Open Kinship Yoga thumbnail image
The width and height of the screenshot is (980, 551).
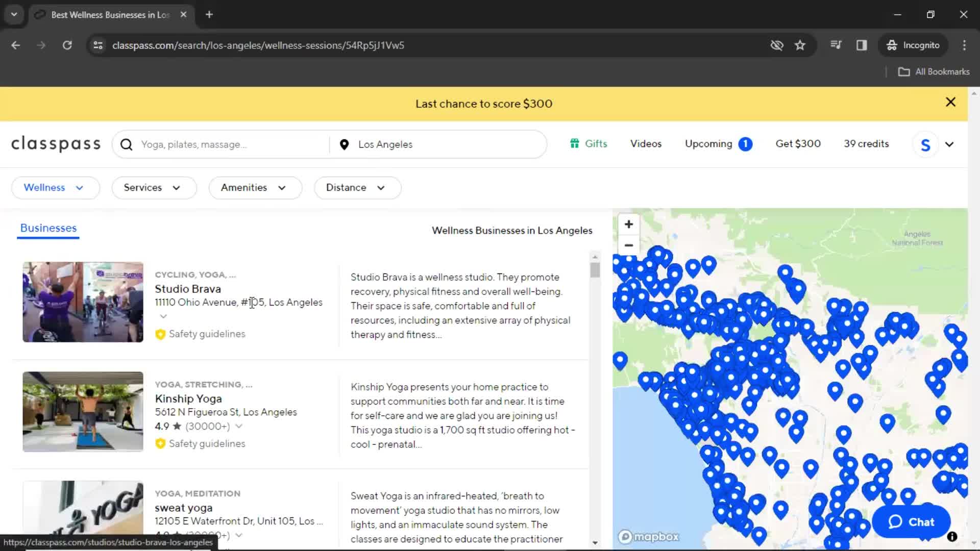(83, 412)
